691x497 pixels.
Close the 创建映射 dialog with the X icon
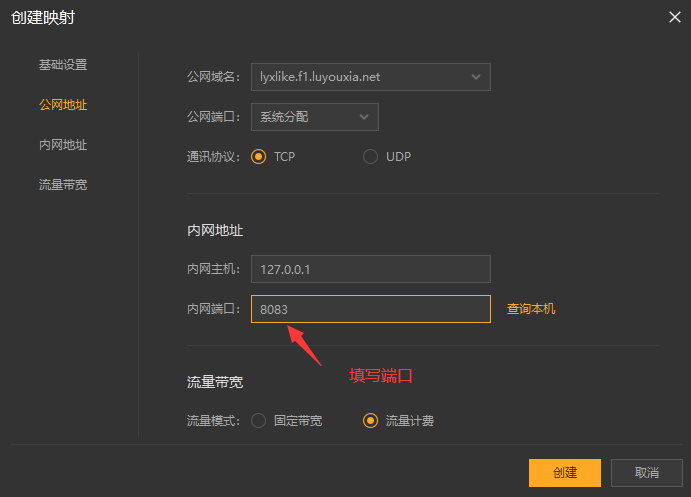pos(675,17)
